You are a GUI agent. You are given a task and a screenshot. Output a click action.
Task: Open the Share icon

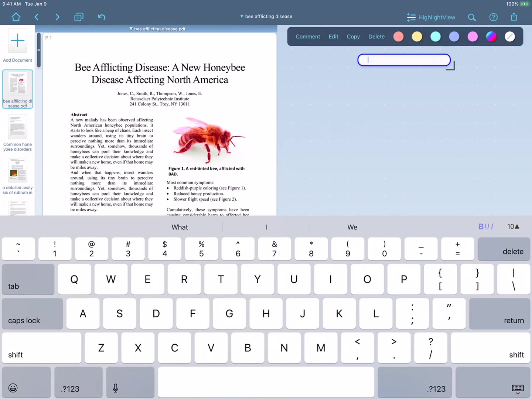point(514,17)
